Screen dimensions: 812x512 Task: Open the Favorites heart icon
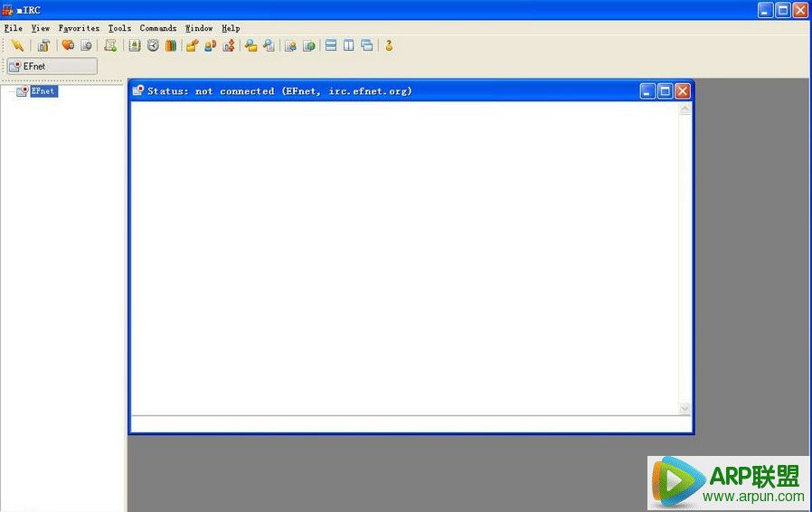click(68, 45)
